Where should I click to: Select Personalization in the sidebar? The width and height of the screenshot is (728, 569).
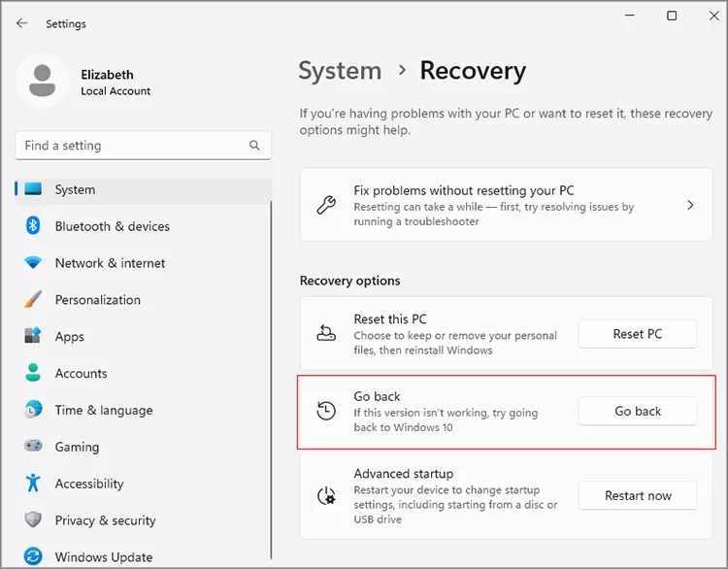tap(143, 300)
